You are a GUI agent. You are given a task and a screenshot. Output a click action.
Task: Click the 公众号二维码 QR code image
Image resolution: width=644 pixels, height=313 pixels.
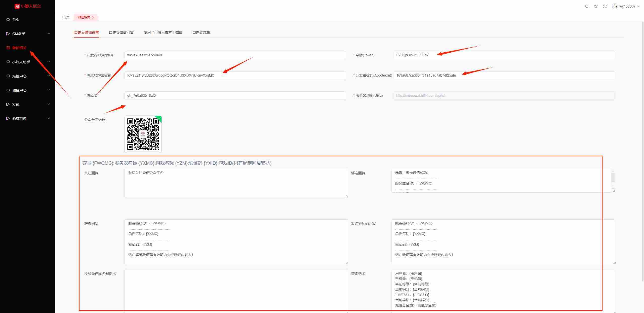pos(143,134)
